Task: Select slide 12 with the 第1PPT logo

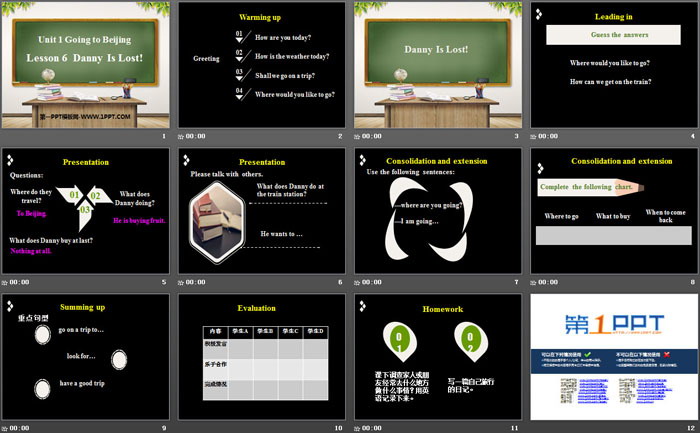Action: [x=614, y=357]
